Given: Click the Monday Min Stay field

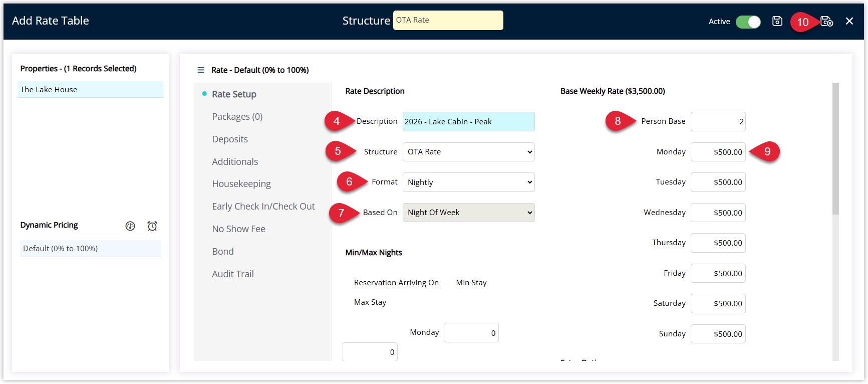Looking at the screenshot, I should click(471, 333).
